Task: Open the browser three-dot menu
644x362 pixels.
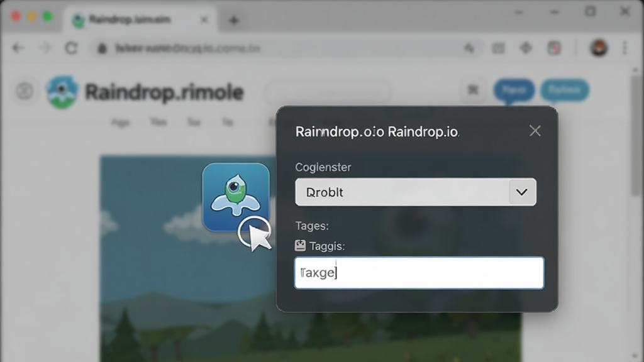Action: point(625,48)
